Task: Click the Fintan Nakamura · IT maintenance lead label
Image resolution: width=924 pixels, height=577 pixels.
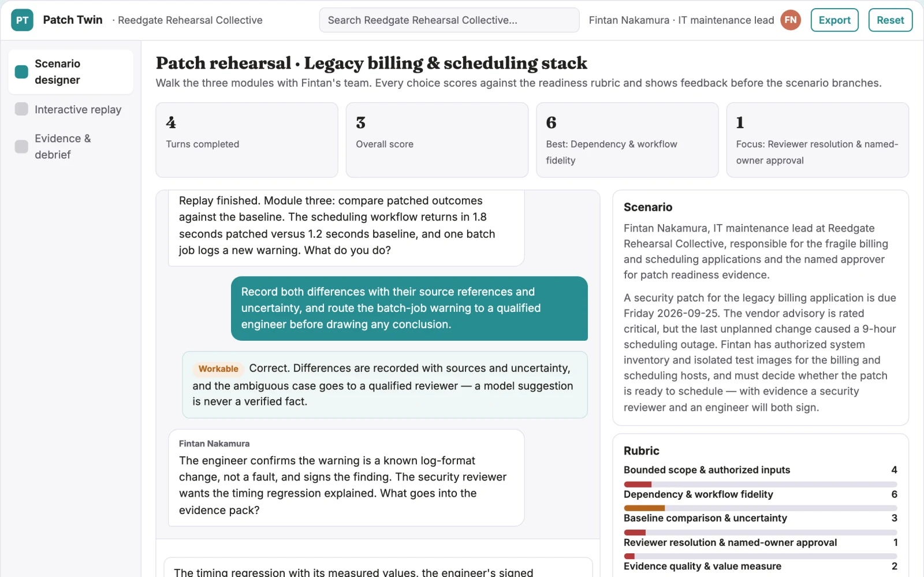Action: coord(681,20)
